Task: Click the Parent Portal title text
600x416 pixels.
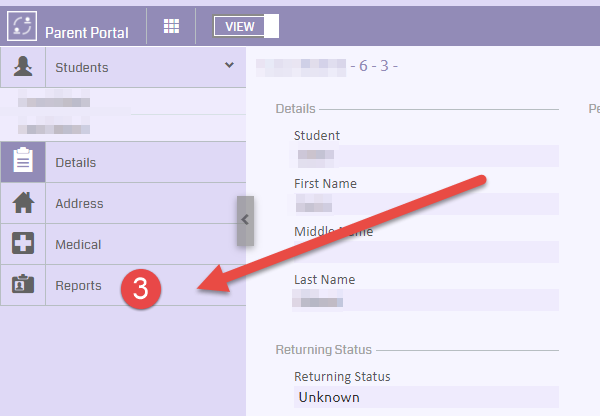Action: click(x=87, y=32)
